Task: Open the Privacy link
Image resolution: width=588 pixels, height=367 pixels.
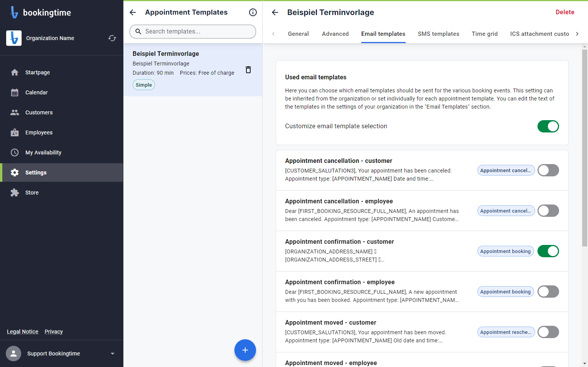Action: point(54,332)
